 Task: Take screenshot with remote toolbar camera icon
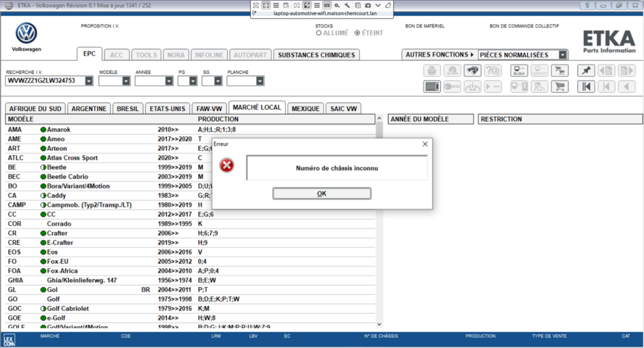click(x=368, y=5)
